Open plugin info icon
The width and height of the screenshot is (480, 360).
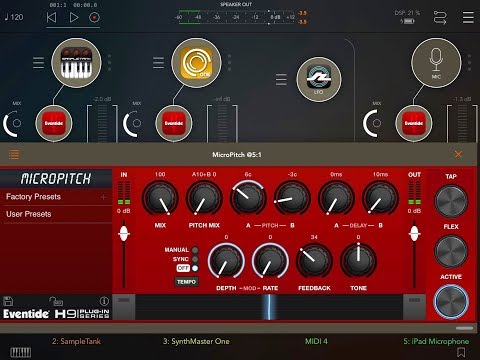coord(104,301)
